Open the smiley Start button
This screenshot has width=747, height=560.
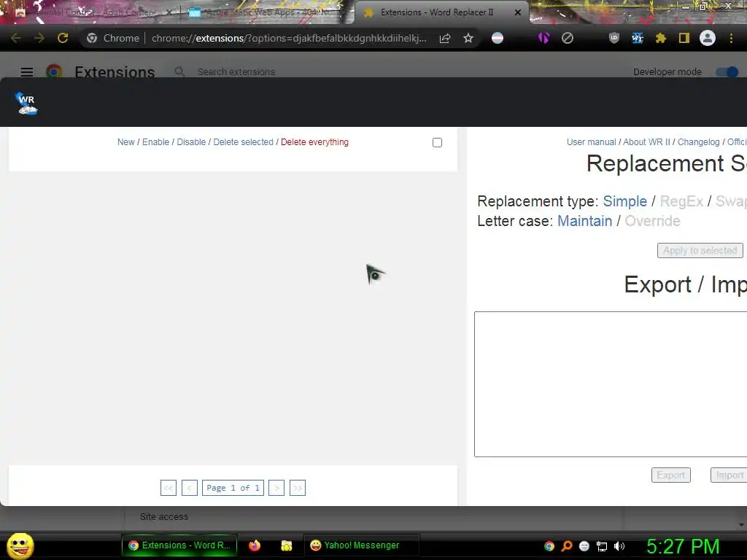pyautogui.click(x=20, y=545)
